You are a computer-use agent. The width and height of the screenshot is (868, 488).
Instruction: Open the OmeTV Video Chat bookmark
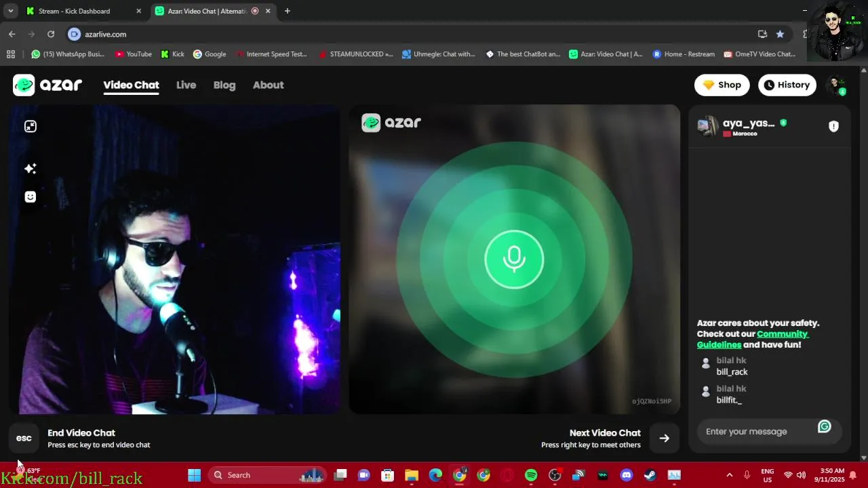tap(759, 54)
